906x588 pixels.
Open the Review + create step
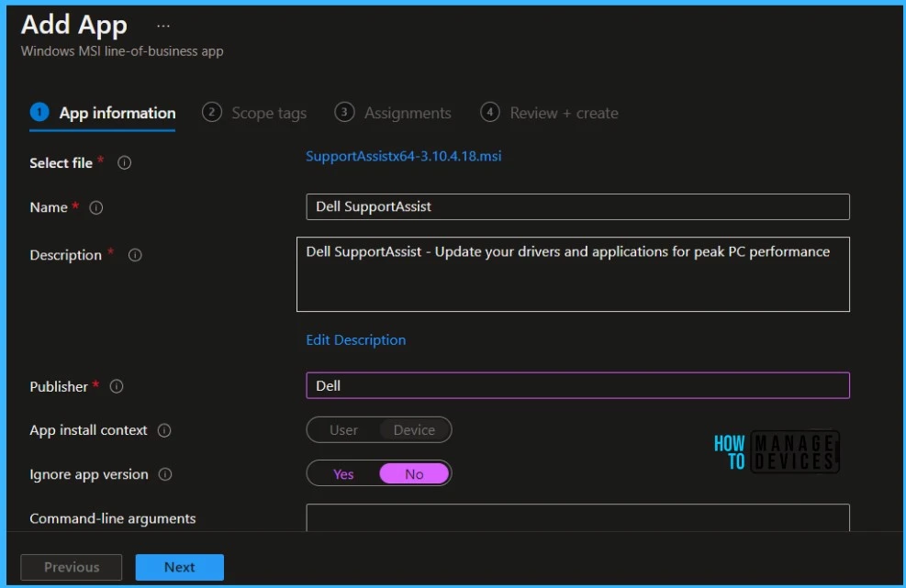pos(549,113)
